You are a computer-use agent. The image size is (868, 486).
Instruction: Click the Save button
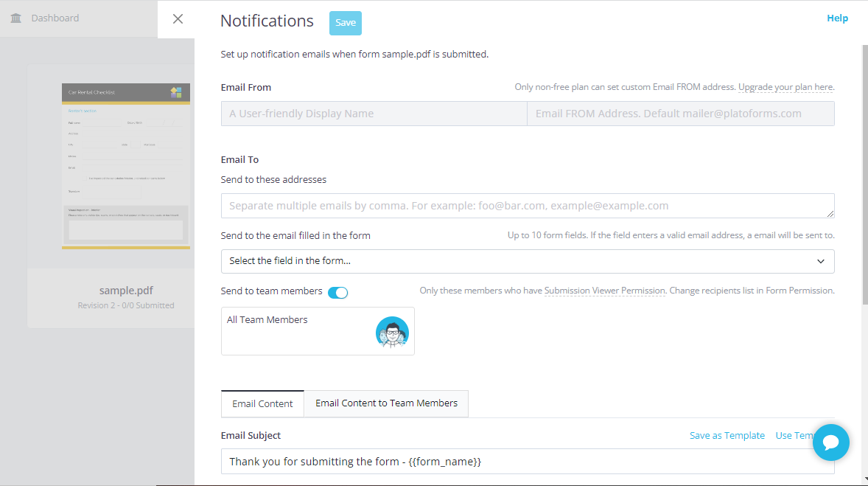(345, 23)
